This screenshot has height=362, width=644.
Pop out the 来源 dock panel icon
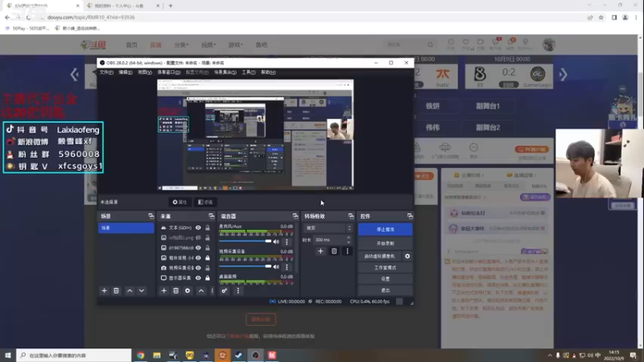tap(211, 216)
